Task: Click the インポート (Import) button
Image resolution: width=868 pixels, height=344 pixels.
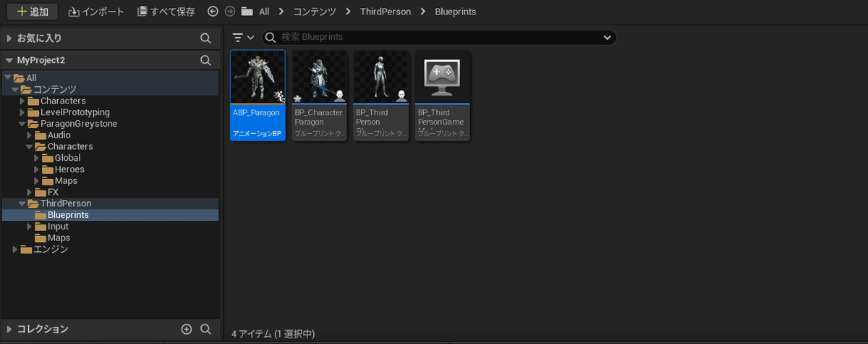Action: 96,12
